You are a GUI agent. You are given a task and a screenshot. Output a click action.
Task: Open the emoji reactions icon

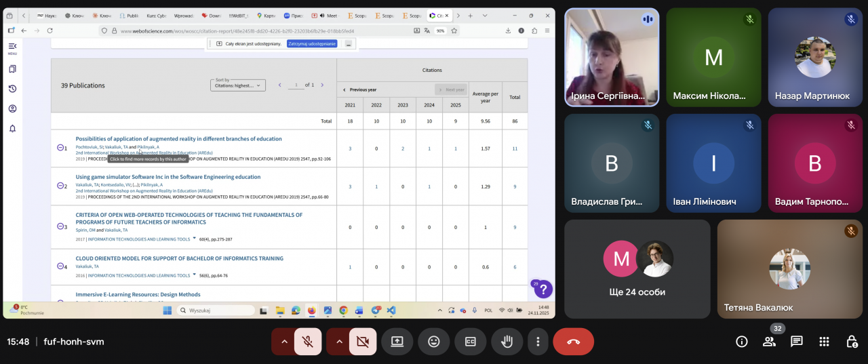click(x=433, y=342)
